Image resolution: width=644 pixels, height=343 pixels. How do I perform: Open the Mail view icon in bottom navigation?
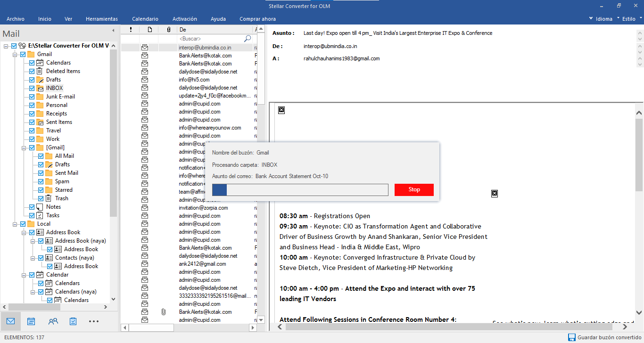click(10, 321)
